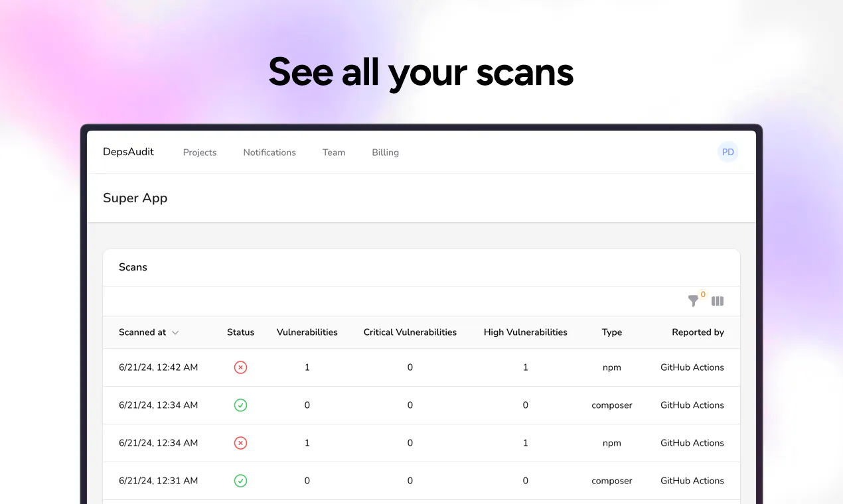Screen dimensions: 843x504
Task: Click green passed status icon on 12:34 AM composer scan
Action: click(x=240, y=405)
